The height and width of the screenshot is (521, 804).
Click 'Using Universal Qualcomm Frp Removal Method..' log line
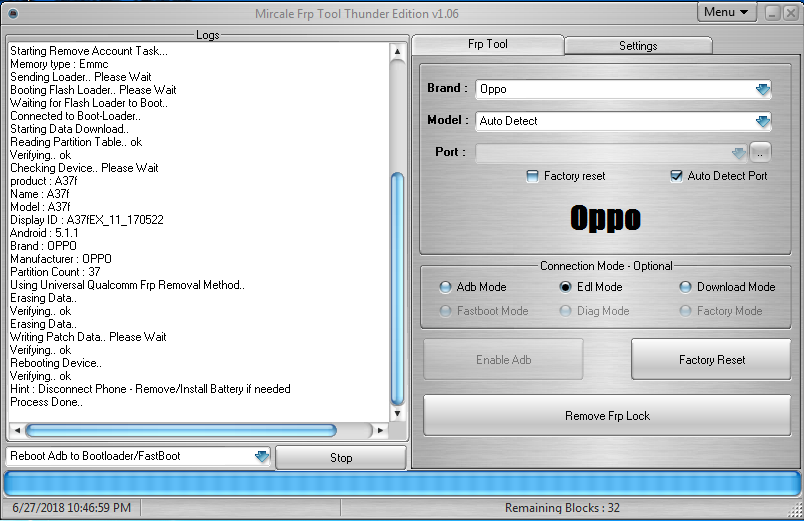(x=128, y=285)
